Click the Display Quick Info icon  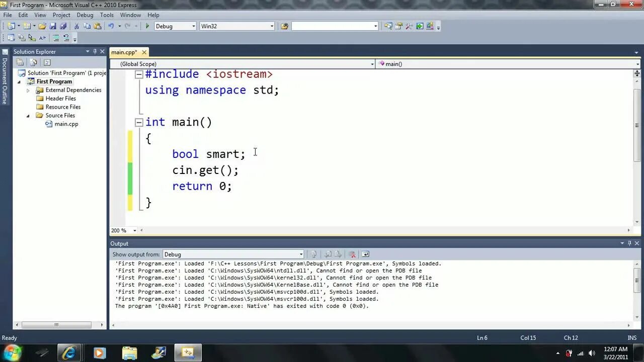(x=32, y=38)
